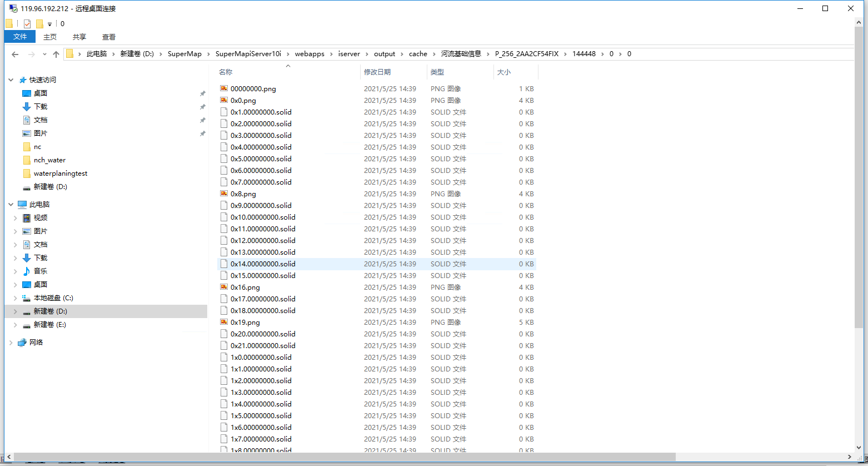Switch to the 查看 View ribbon tab
The image size is (868, 466).
pos(109,37)
